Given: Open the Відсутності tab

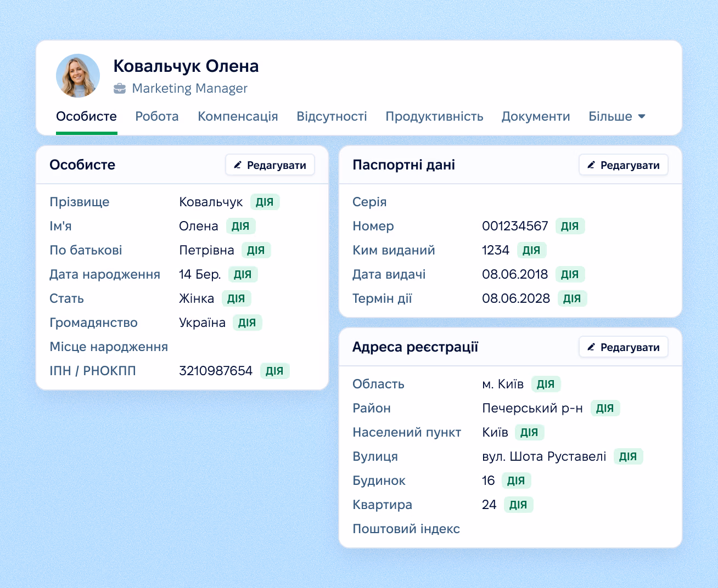Looking at the screenshot, I should (x=332, y=116).
